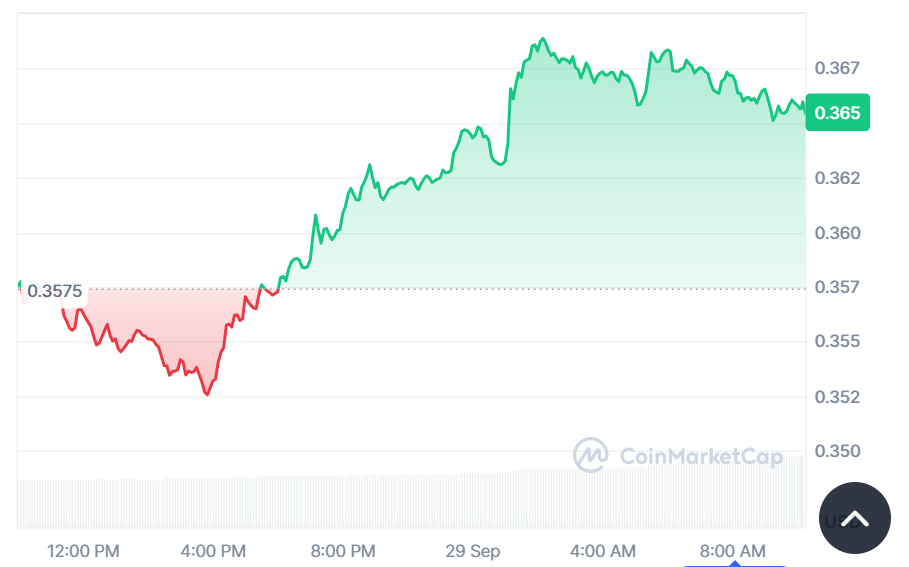
Task: Select the 0.355 price axis label
Action: click(x=837, y=341)
